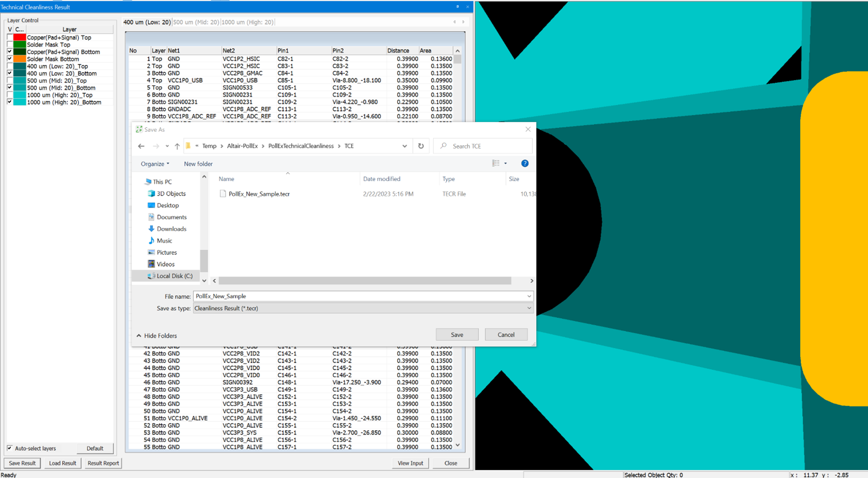Expand the Save as type dropdown
Viewport: 868px width, 478px height.
[x=529, y=308]
